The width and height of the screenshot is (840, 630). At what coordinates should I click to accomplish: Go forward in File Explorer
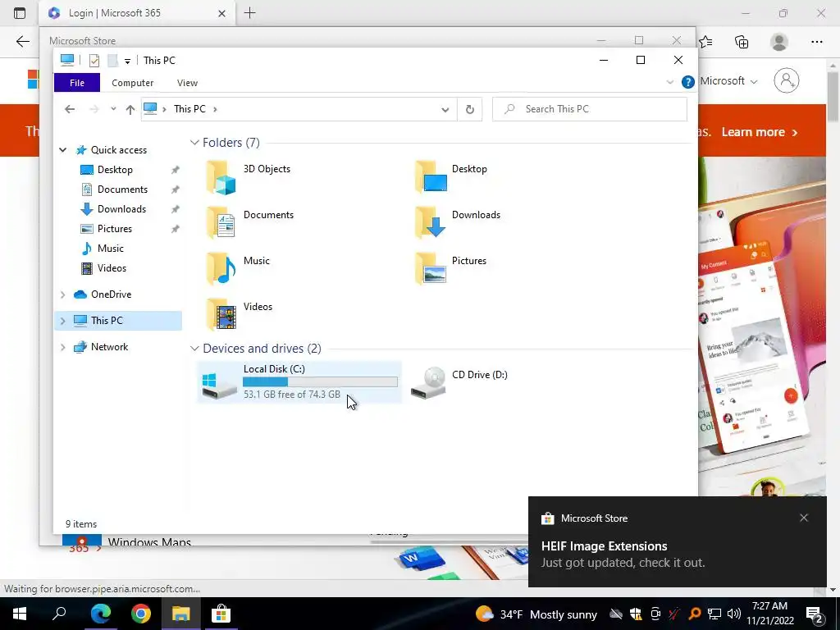tap(94, 109)
